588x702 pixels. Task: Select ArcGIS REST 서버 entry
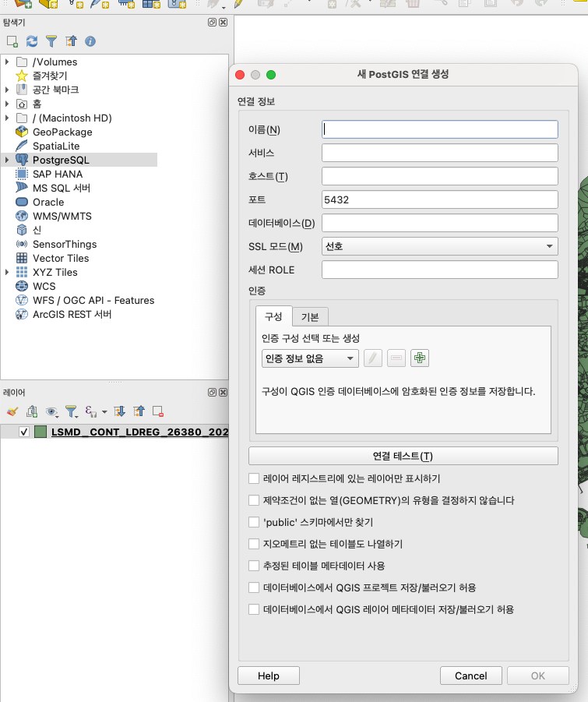(72, 314)
